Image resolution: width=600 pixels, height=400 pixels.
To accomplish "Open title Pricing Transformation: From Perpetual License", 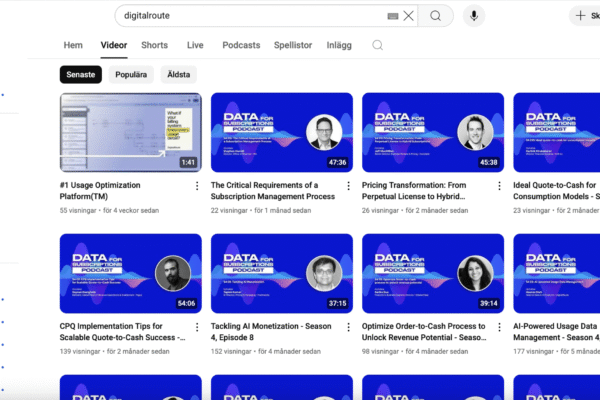I will pyautogui.click(x=414, y=191).
